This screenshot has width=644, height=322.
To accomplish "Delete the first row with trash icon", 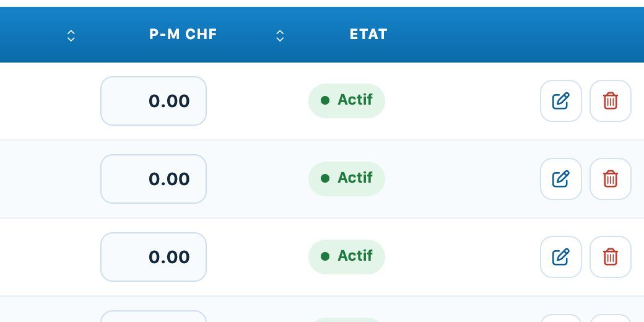I will tap(611, 101).
